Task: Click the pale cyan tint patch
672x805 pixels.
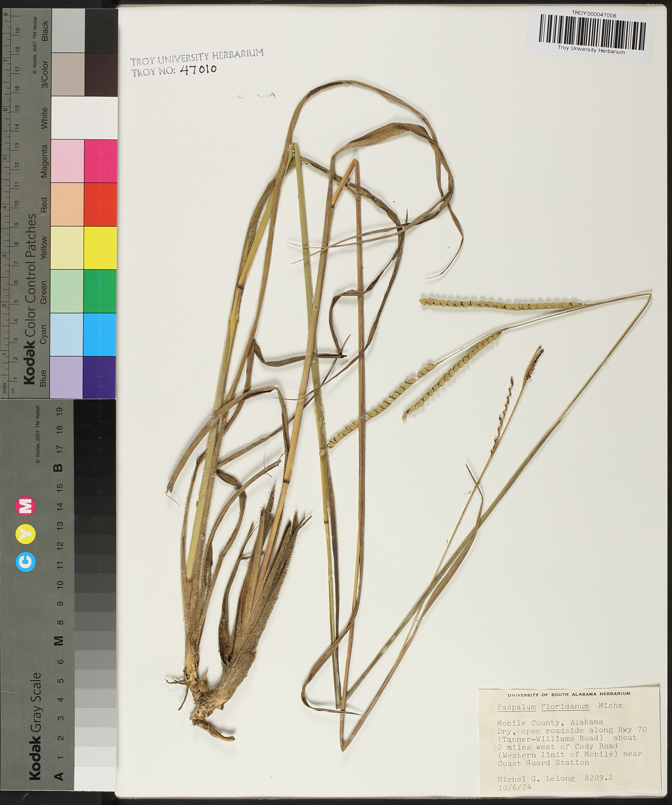Action: [68, 335]
